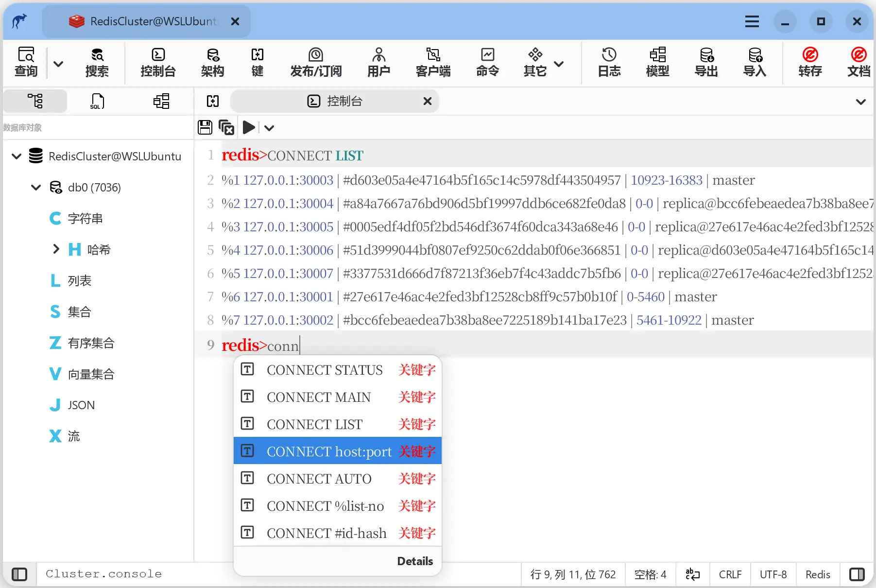876x588 pixels.
Task: Toggle the left sidebar panel icon
Action: coord(19,574)
